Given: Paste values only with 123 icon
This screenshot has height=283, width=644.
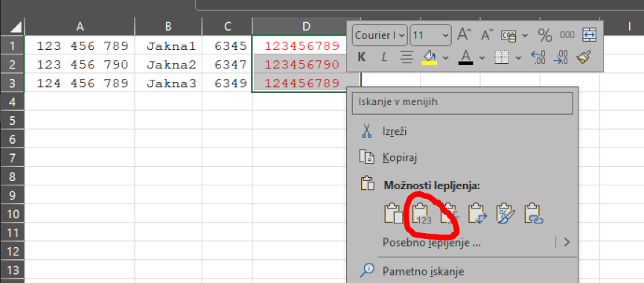Looking at the screenshot, I should 422,214.
